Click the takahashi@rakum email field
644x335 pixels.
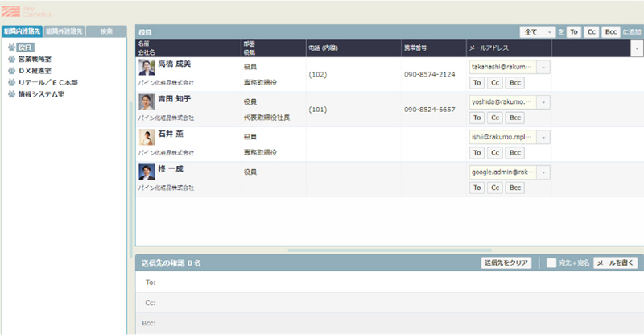(502, 67)
